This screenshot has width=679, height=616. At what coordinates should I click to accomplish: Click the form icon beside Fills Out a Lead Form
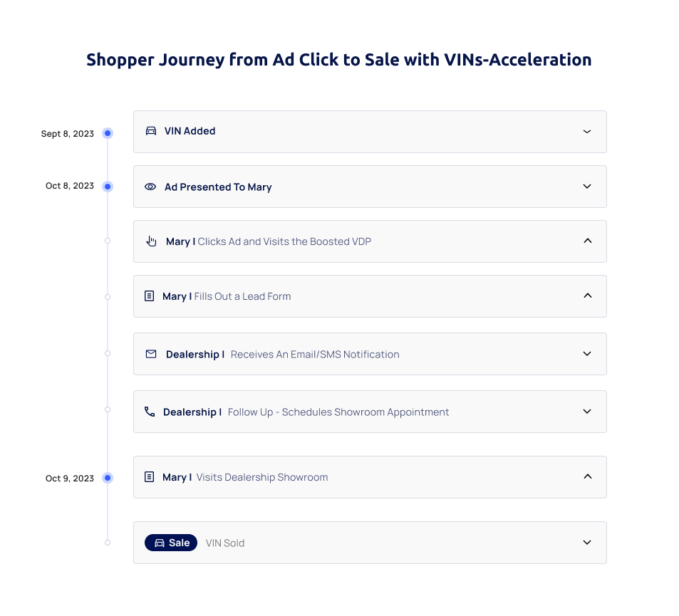(149, 296)
